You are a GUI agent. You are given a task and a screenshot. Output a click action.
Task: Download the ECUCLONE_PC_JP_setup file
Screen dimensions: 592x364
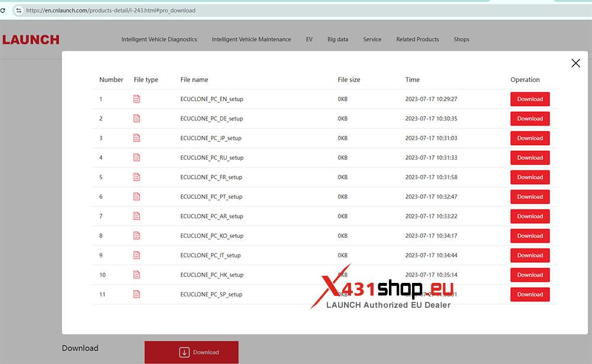(530, 138)
